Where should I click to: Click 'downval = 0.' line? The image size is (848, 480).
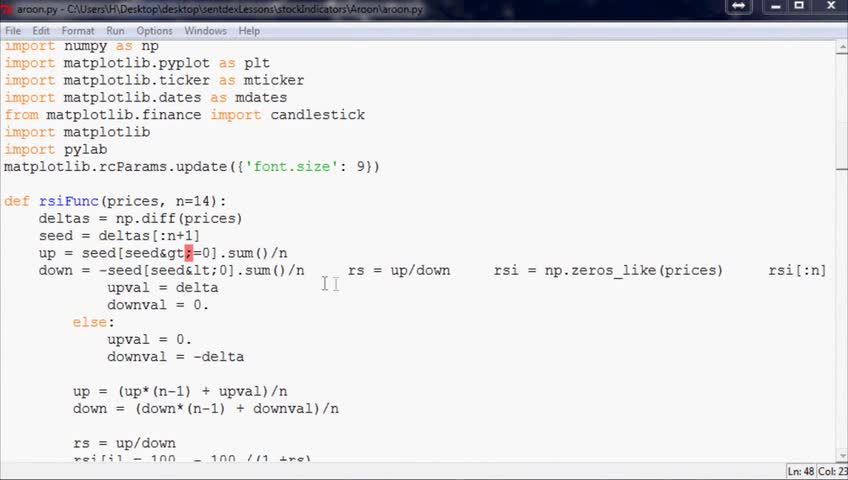(158, 305)
